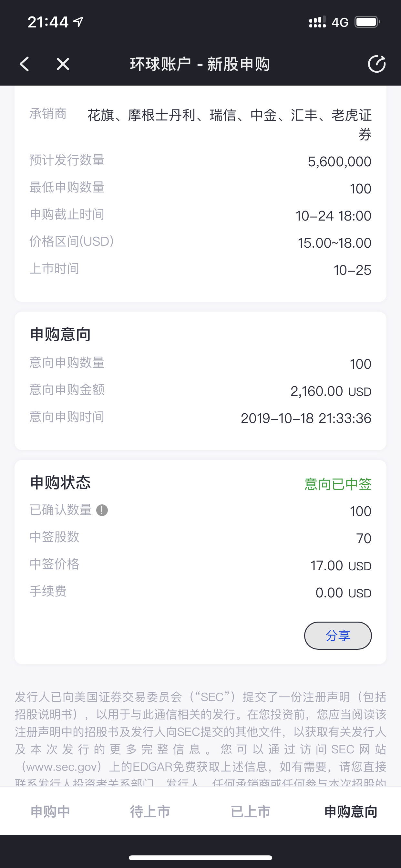Tap the 17.00 USD allotment price
The width and height of the screenshot is (401, 868).
pos(341,565)
